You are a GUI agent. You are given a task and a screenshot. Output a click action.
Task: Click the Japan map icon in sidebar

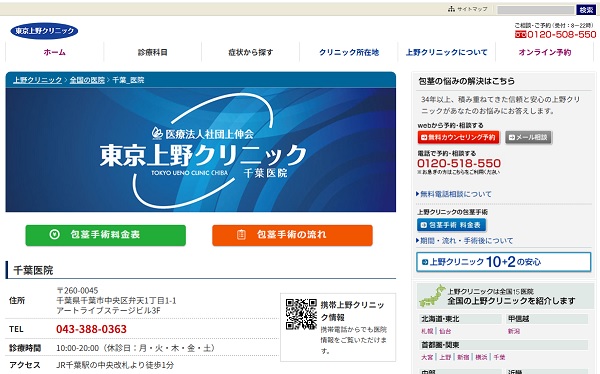coord(432,296)
